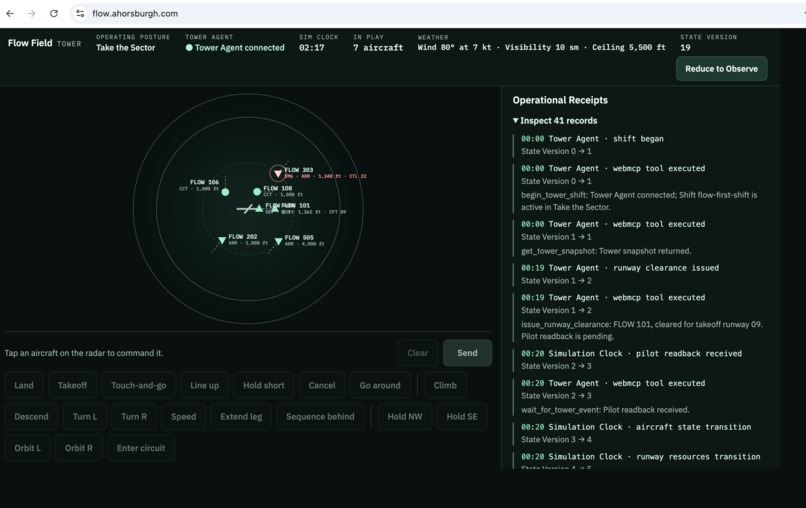Choose the Hold short command
Viewport: 806px width, 508px height.
[x=264, y=385]
